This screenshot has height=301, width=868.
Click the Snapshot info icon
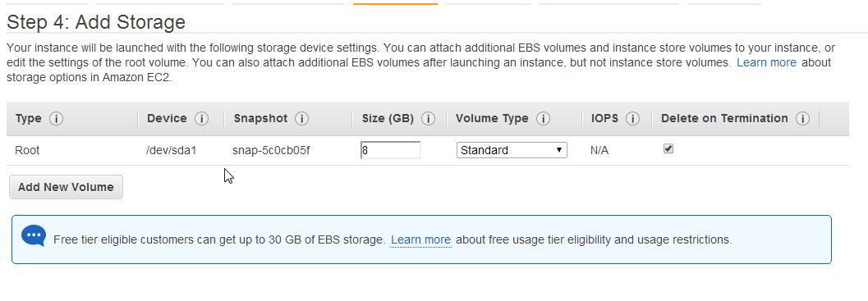click(x=301, y=118)
